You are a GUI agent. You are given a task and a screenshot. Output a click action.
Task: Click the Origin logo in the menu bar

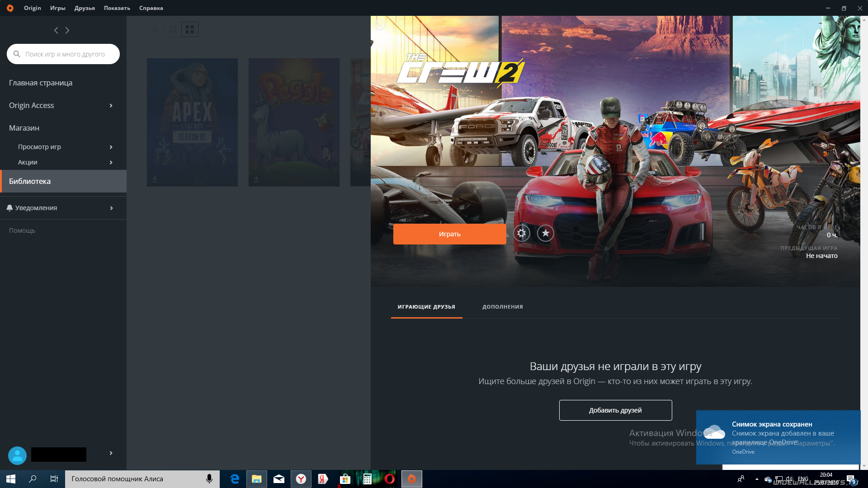click(10, 8)
